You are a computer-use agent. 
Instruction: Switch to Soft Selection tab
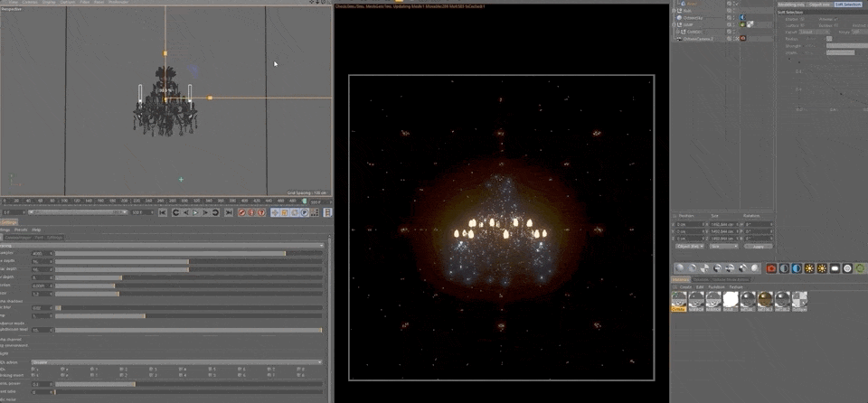click(848, 5)
